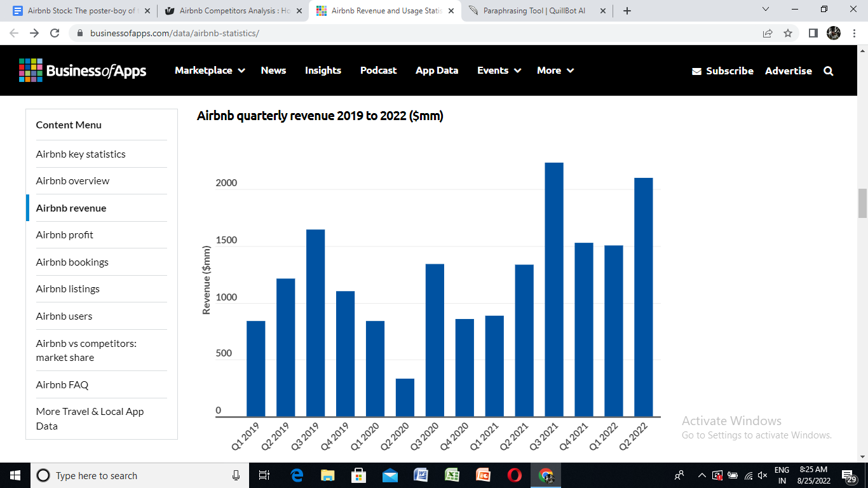This screenshot has height=488, width=868.
Task: Jump to Airbnb profit section
Action: pyautogui.click(x=64, y=234)
